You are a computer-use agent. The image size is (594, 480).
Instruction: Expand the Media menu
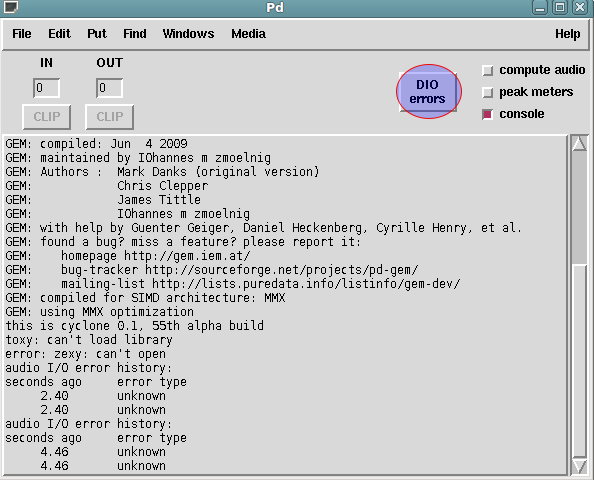(249, 34)
